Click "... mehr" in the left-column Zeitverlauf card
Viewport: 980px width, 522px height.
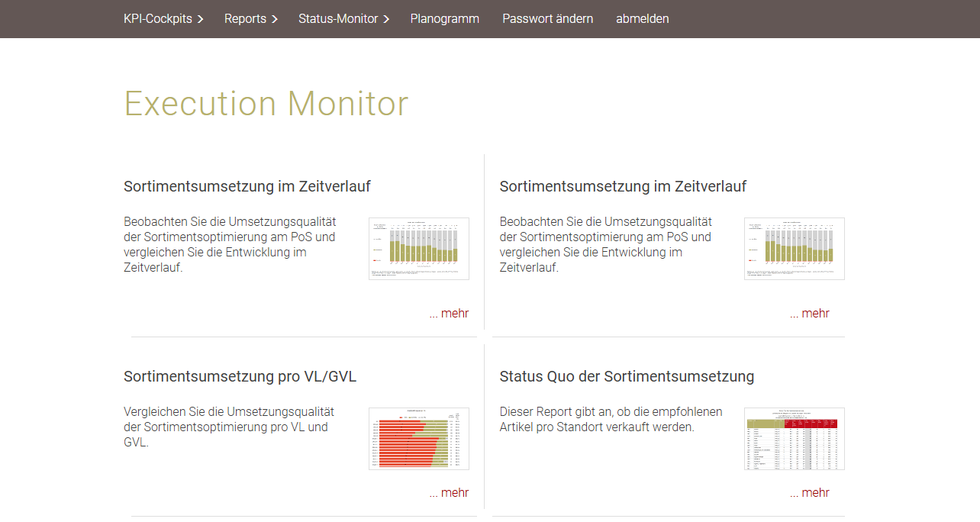[x=449, y=314]
